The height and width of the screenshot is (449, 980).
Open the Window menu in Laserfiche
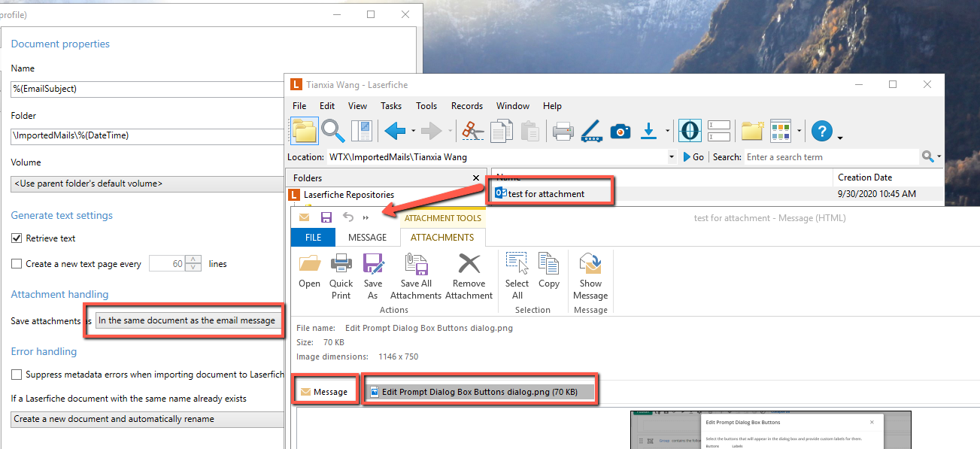513,106
